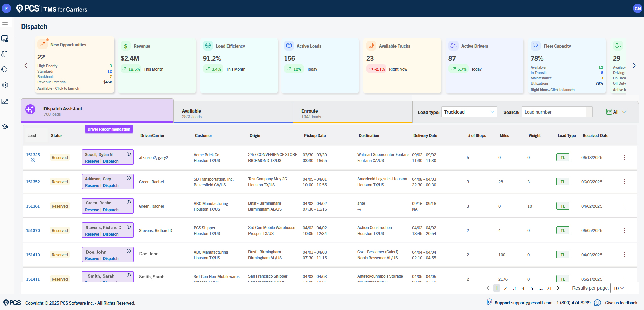
Task: Open the load search clipboard icon
Action: tap(5, 54)
